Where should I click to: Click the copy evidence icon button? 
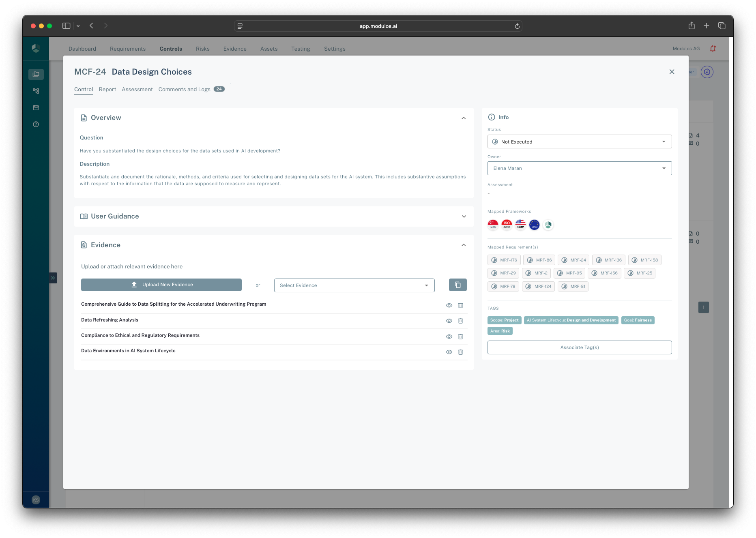[457, 285]
